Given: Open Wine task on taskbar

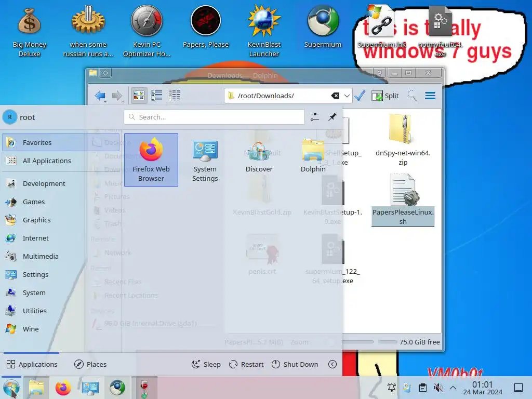Looking at the screenshot, I should point(144,388).
